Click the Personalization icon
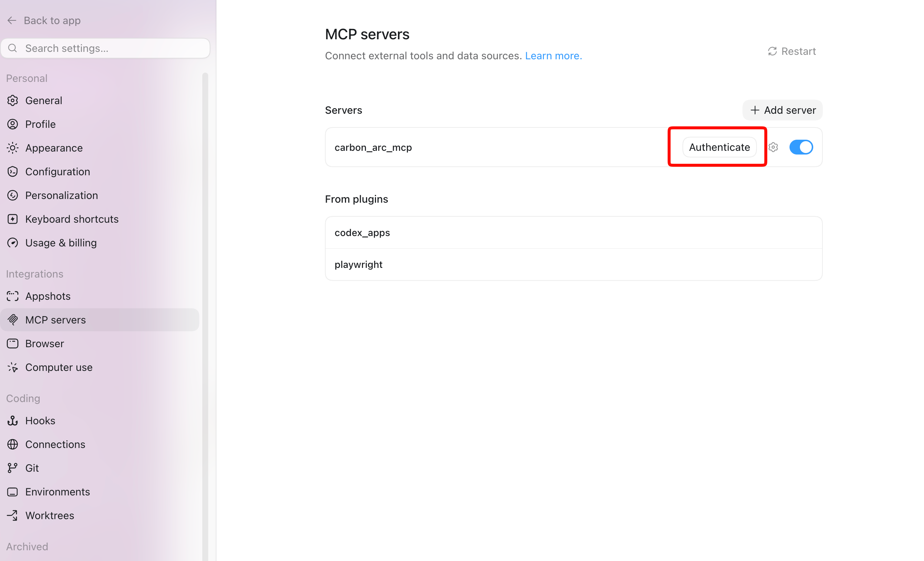 (12, 195)
